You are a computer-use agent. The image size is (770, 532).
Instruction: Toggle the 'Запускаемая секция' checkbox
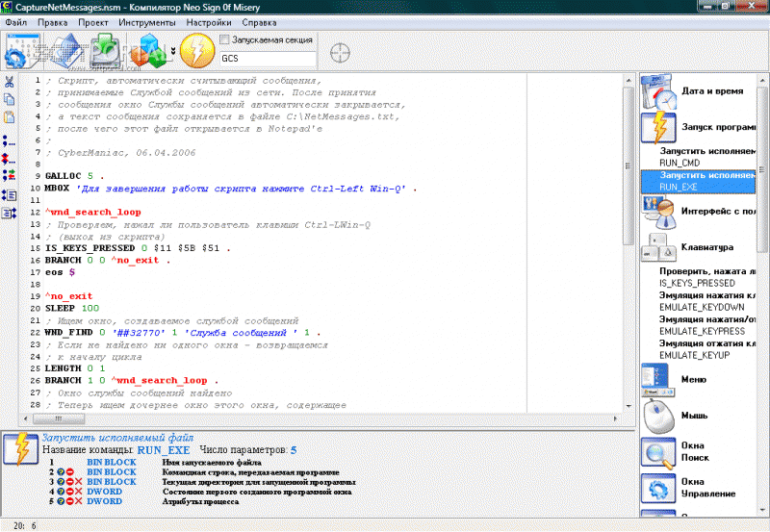pyautogui.click(x=225, y=39)
